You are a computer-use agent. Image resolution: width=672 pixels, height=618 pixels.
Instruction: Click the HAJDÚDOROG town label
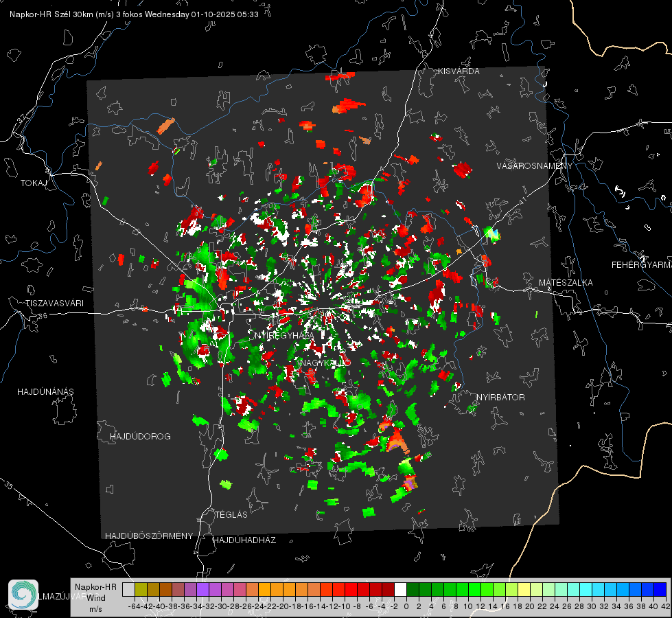[x=140, y=436]
